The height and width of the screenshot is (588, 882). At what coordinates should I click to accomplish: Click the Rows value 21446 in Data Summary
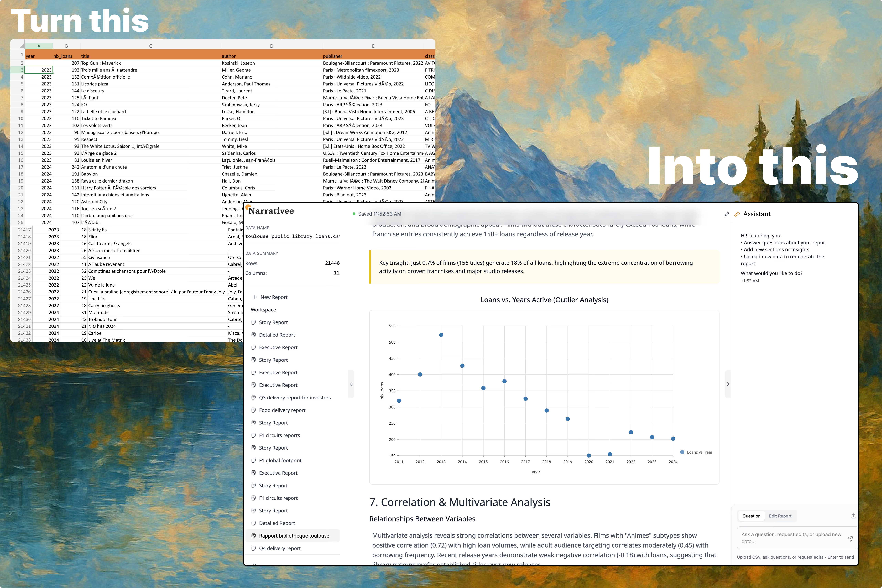coord(332,263)
